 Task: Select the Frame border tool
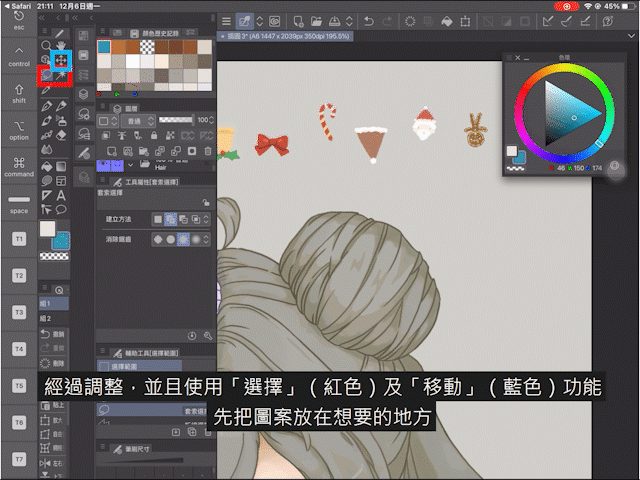[x=61, y=181]
